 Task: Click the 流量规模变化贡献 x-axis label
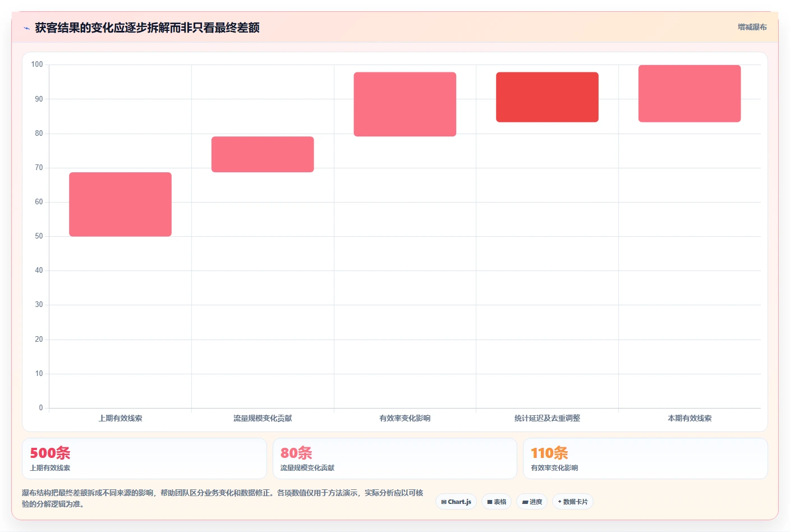coord(263,418)
